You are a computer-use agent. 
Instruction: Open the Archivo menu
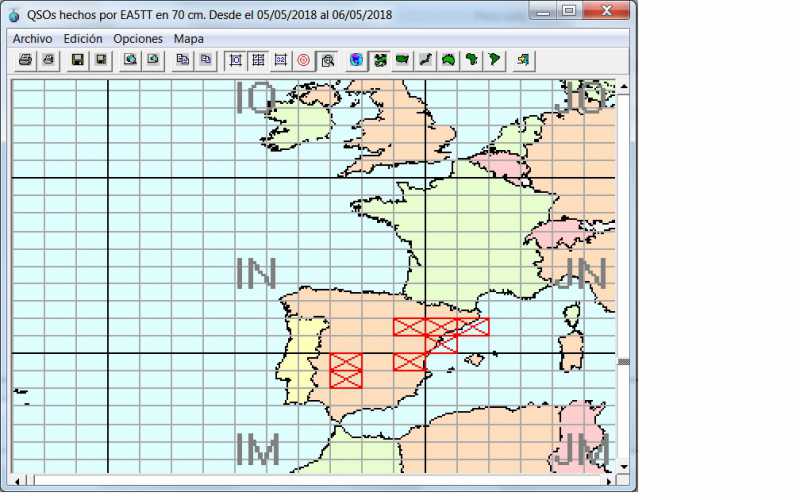coord(33,39)
